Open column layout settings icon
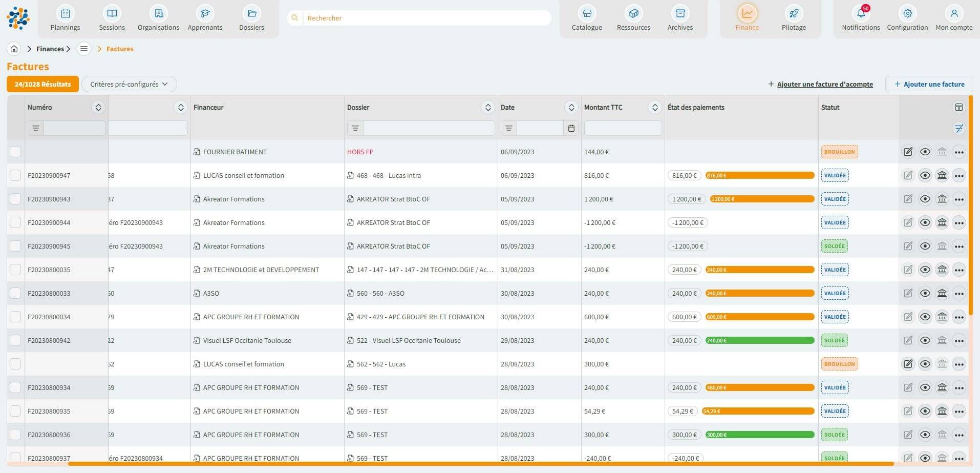The height and width of the screenshot is (473, 980). point(958,107)
